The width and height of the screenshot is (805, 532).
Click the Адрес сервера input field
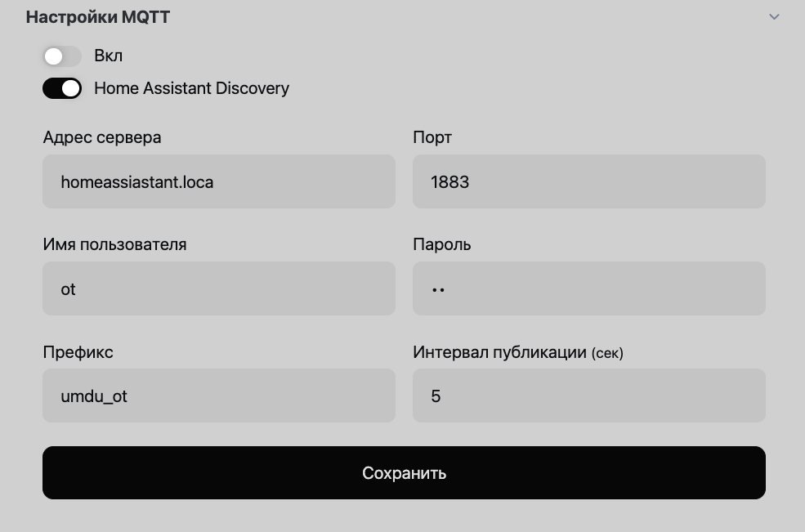pyautogui.click(x=218, y=181)
